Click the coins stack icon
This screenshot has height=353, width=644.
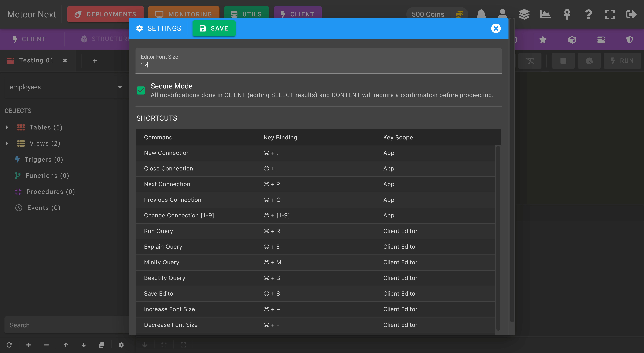[x=459, y=14]
